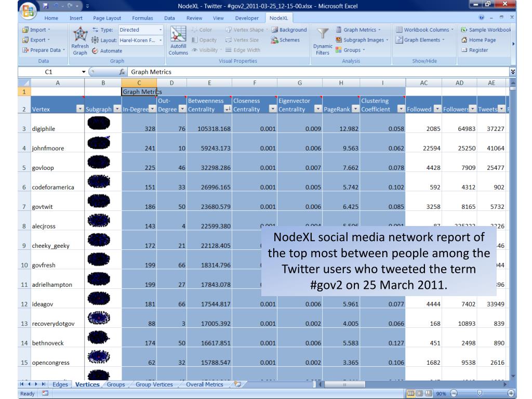
Task: Open PageRank column filter dropdown
Action: [x=355, y=109]
